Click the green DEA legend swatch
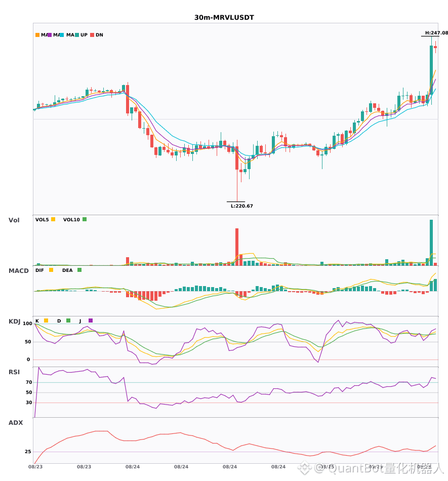Screen dimensions: 448x481 [79, 270]
